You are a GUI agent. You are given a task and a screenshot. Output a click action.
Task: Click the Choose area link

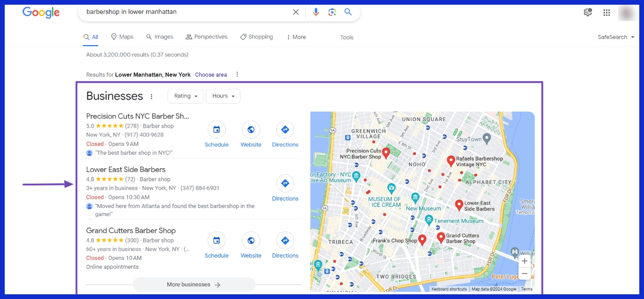tap(211, 75)
